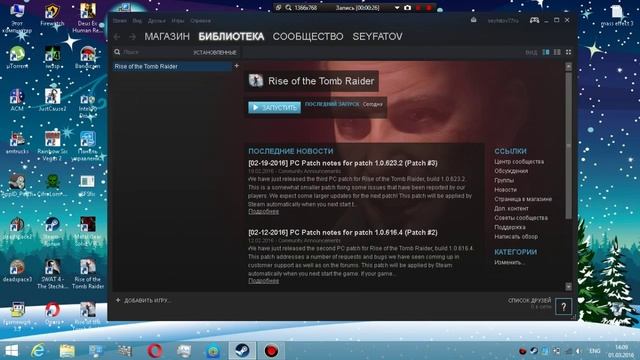
Task: Open Patch #2 news headline
Action: coord(343,232)
